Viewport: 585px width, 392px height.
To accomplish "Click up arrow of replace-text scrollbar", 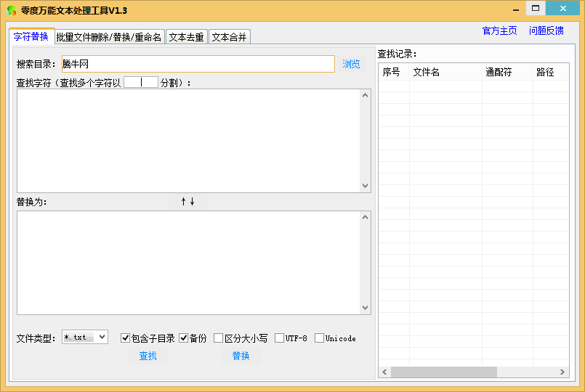I will [366, 217].
